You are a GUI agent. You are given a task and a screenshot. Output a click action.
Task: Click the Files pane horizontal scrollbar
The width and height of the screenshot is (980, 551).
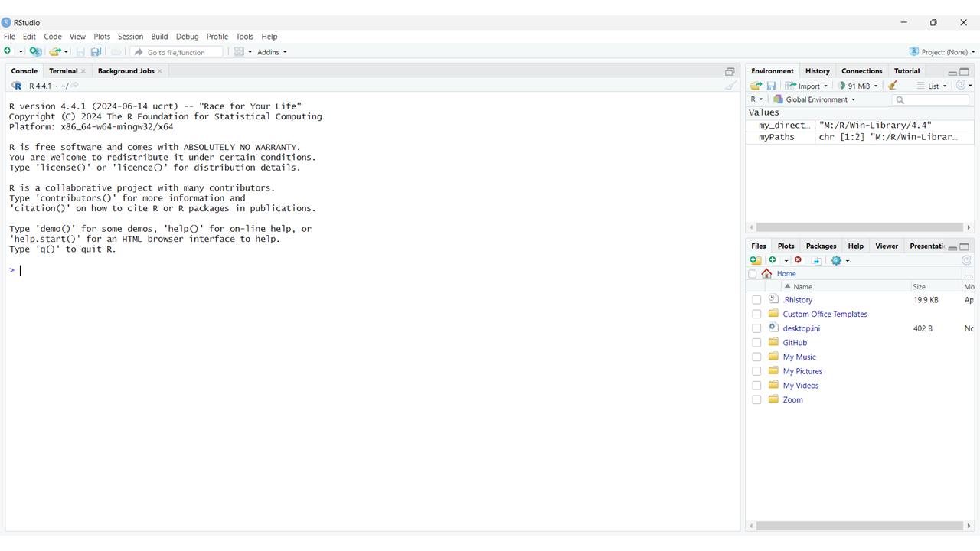[x=859, y=526]
